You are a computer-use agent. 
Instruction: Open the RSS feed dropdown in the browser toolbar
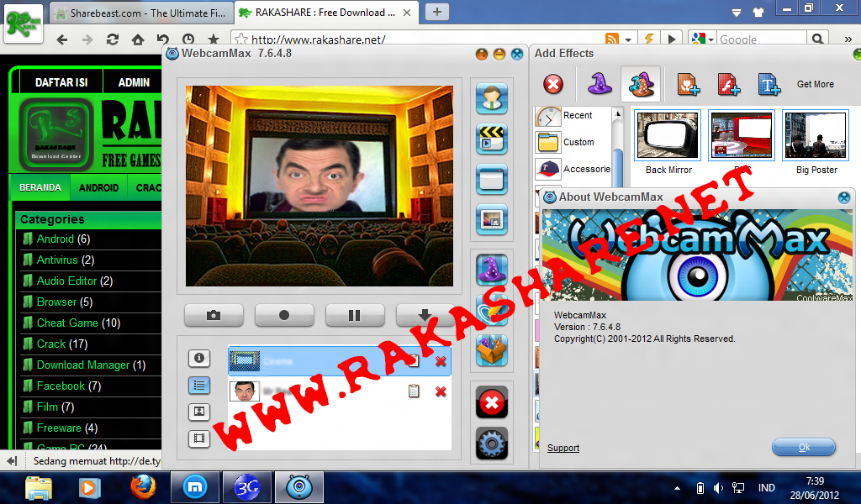tap(626, 39)
